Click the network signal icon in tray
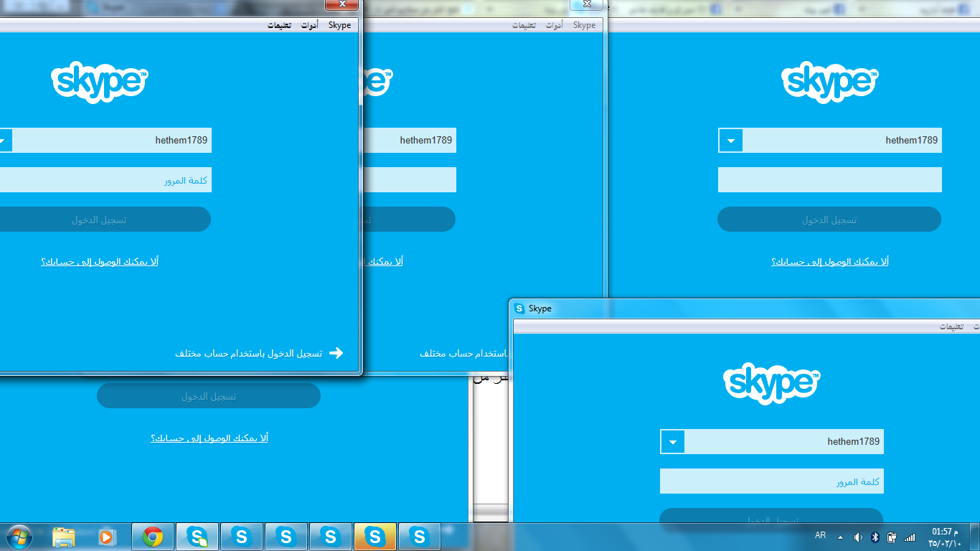 pyautogui.click(x=909, y=535)
